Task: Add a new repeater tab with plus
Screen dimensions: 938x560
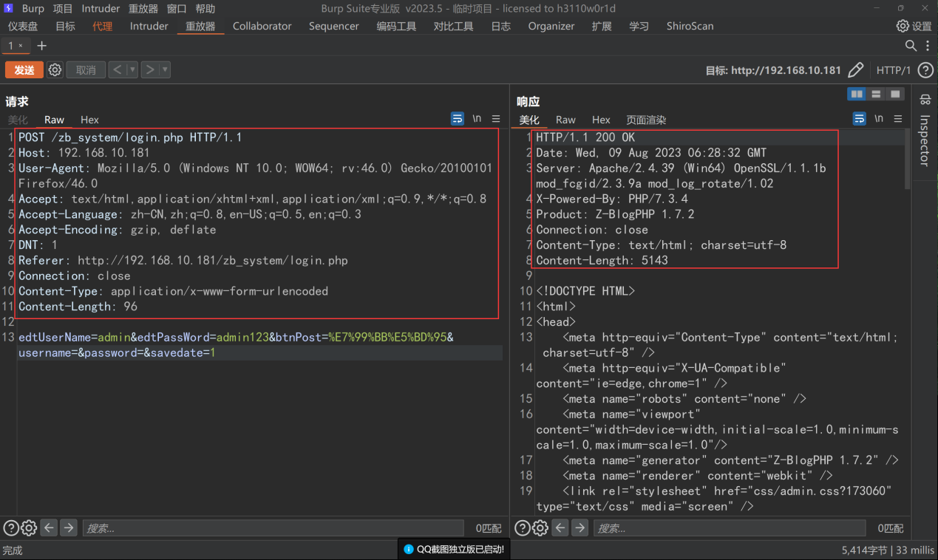Action: click(42, 46)
